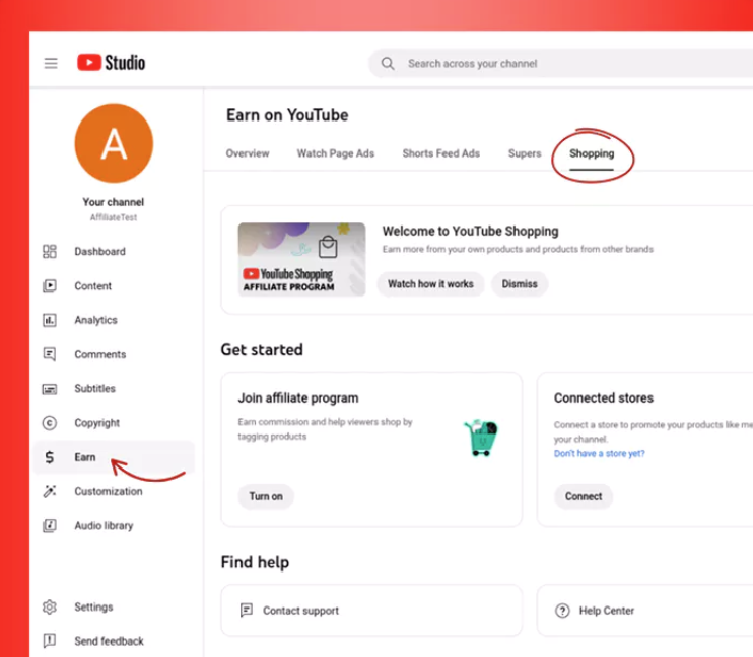Click the Subtitles icon
The width and height of the screenshot is (753, 657).
click(49, 389)
